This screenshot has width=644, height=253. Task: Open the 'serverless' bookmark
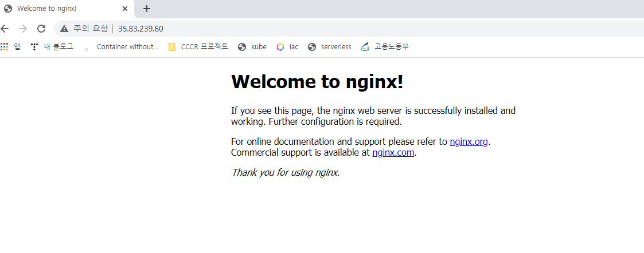pyautogui.click(x=329, y=47)
